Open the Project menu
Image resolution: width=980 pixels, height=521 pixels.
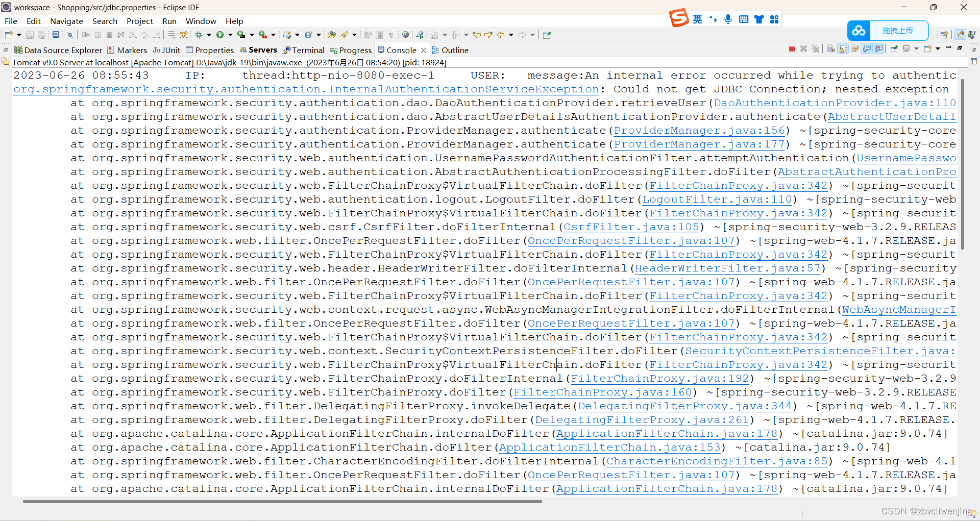point(139,21)
